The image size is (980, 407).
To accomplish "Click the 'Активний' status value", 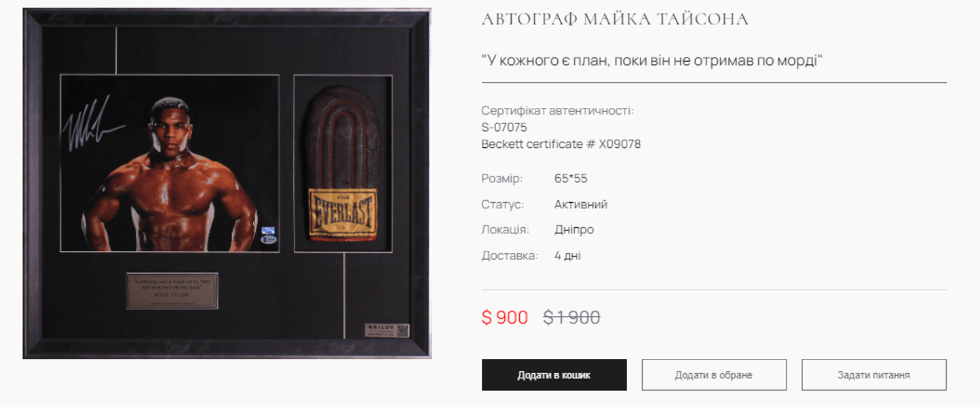I will click(581, 204).
